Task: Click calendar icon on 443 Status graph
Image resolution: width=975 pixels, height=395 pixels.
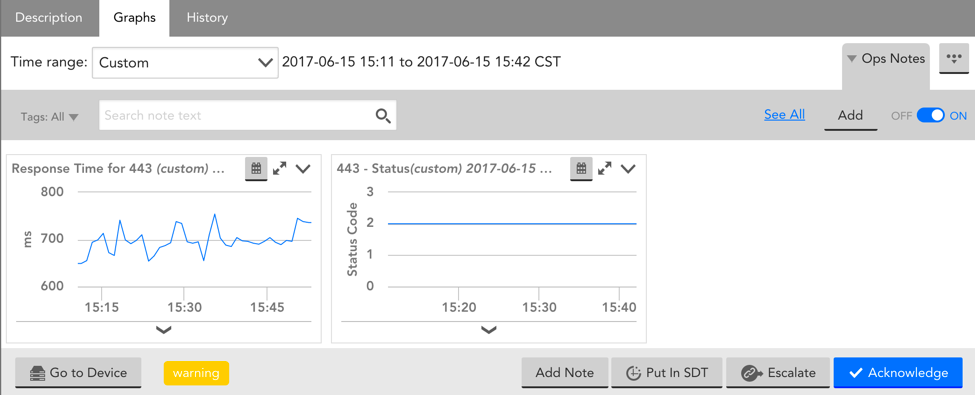Action: coord(581,168)
